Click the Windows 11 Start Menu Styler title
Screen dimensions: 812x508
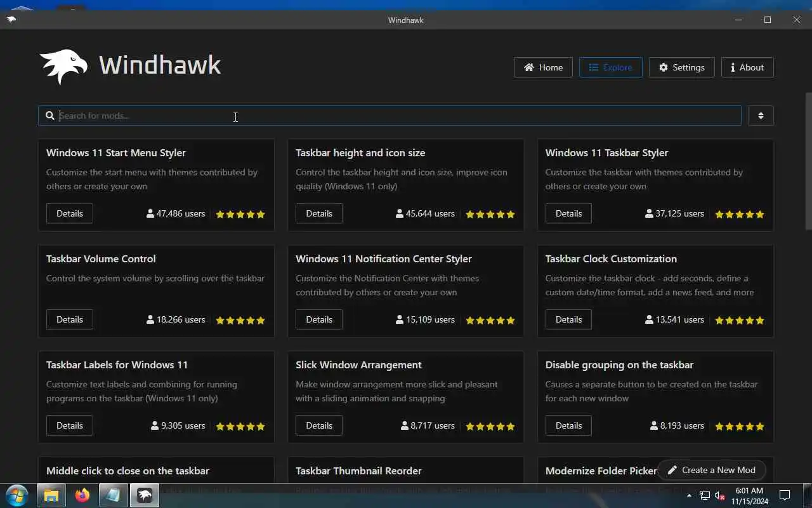116,152
